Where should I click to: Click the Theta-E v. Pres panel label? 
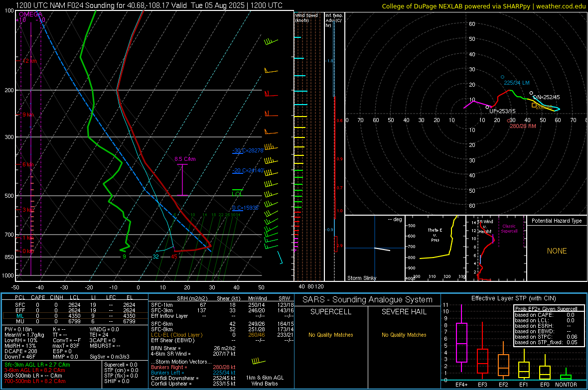pyautogui.click(x=435, y=235)
